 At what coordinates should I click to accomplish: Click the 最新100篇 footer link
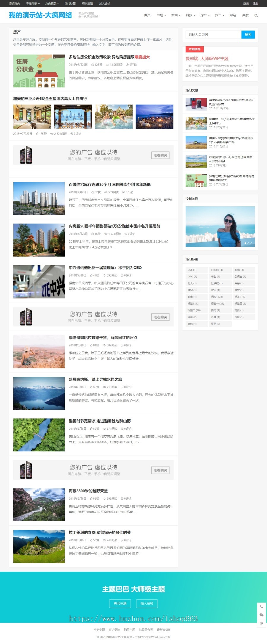[163, 630]
